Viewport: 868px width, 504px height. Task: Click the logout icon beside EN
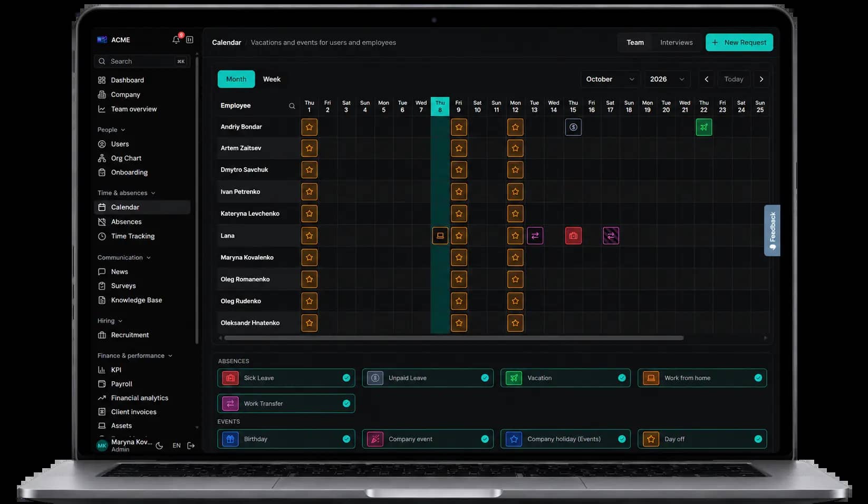[191, 445]
